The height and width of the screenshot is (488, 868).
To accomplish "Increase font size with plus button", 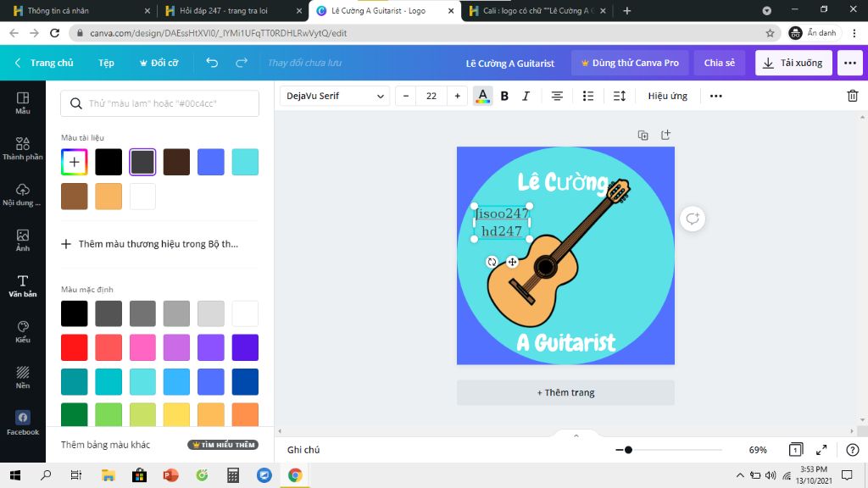I will pyautogui.click(x=457, y=96).
